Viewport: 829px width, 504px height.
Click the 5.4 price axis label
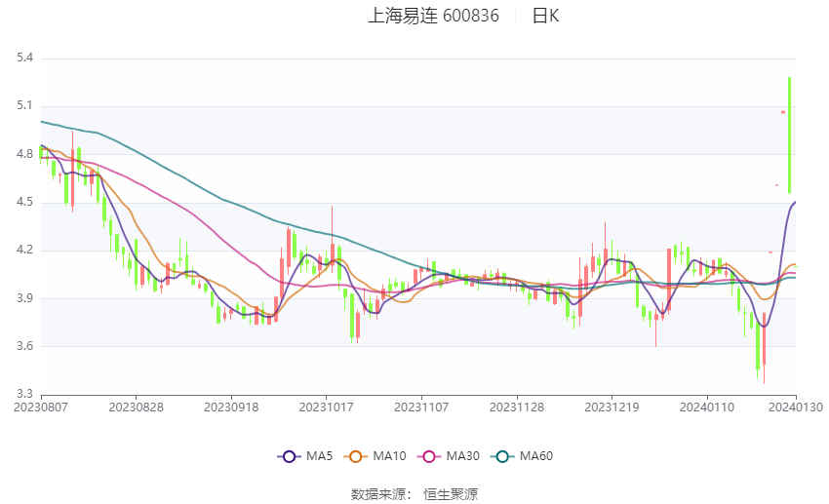pos(24,58)
